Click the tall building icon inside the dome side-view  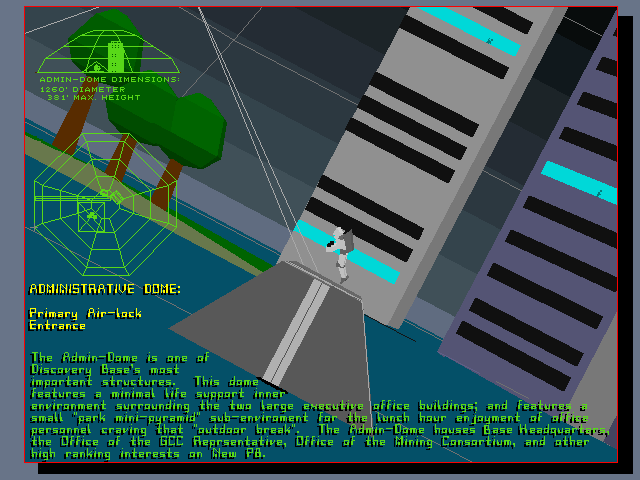click(115, 53)
